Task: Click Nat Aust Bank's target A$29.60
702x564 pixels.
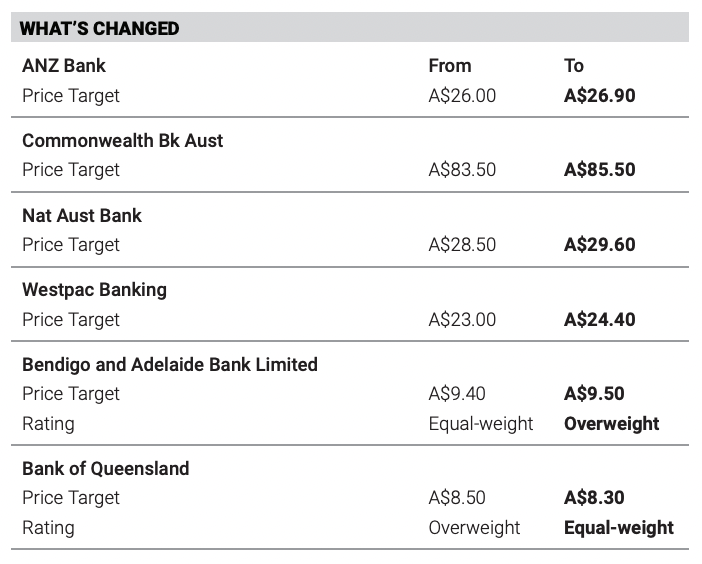Action: point(599,245)
